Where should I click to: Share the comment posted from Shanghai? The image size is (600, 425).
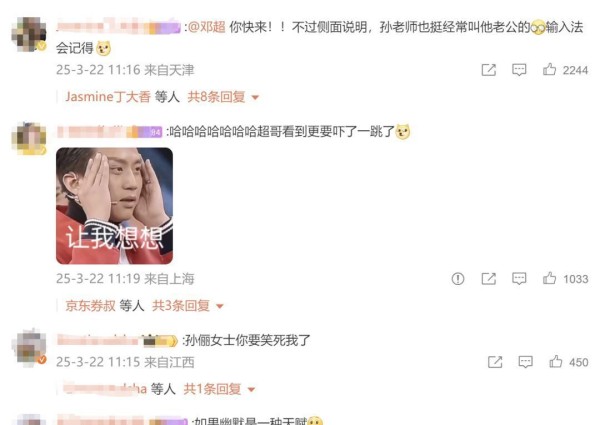pos(488,278)
